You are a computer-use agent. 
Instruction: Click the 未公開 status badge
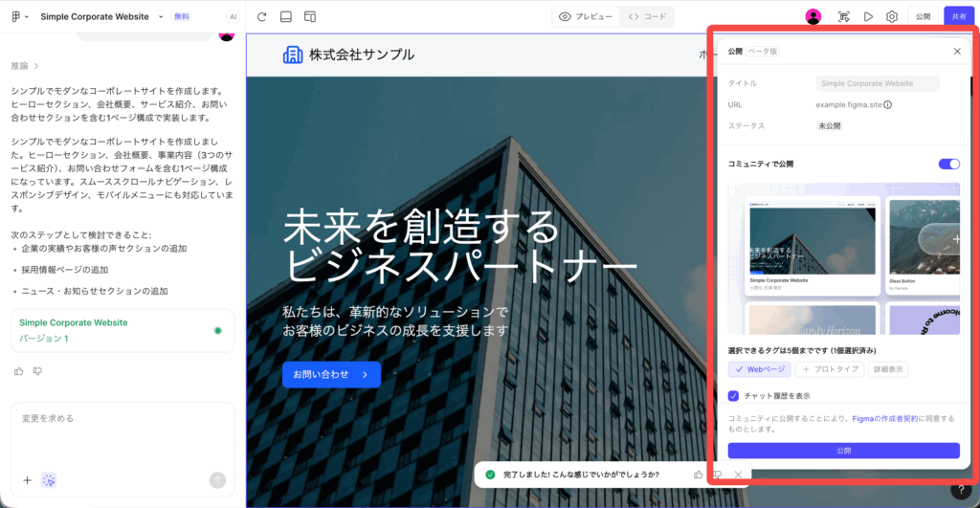pyautogui.click(x=830, y=125)
